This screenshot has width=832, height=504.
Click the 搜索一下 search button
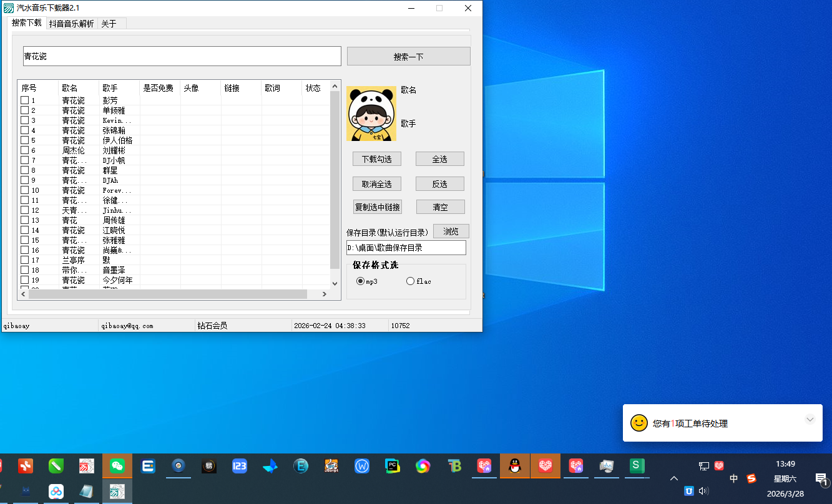click(409, 56)
